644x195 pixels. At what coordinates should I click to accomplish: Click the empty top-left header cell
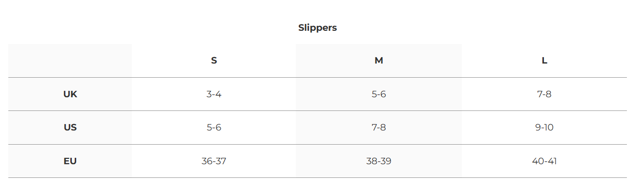[x=70, y=61]
